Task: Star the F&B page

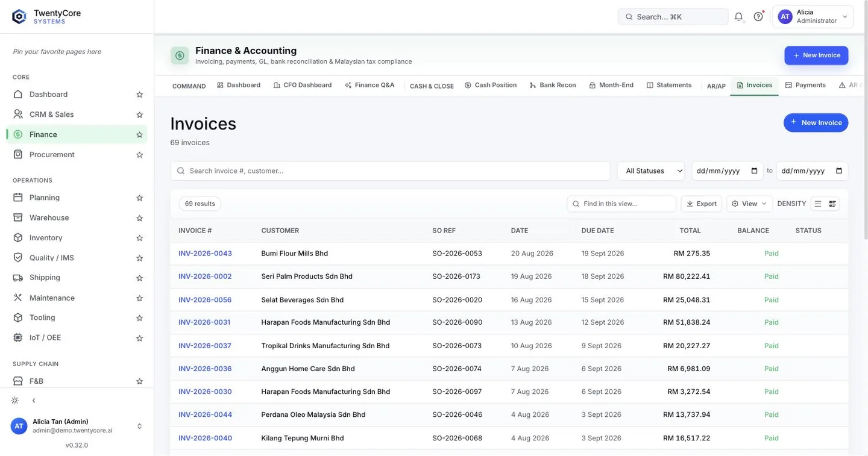Action: [139, 381]
